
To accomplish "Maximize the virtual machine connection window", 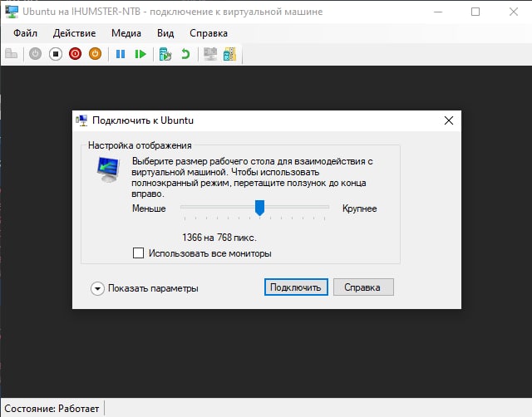I will click(475, 12).
